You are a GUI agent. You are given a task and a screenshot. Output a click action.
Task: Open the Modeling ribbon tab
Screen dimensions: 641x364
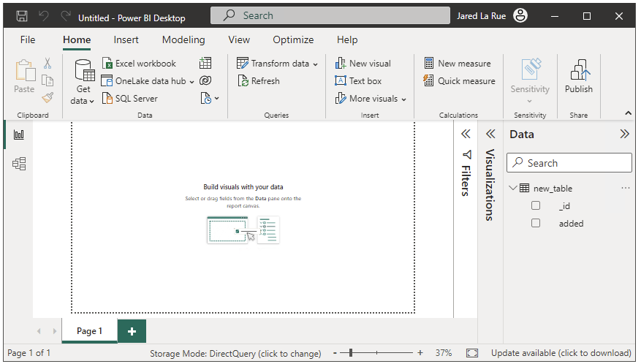[x=183, y=40]
